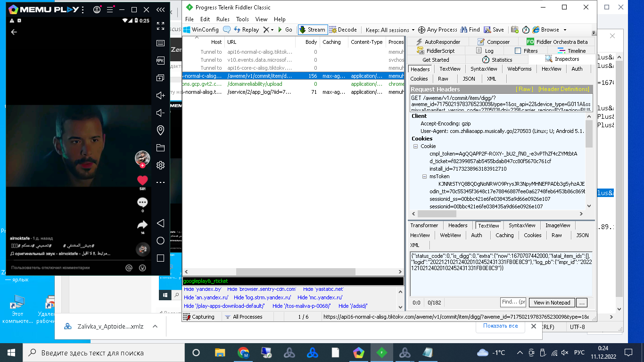The width and height of the screenshot is (644, 362).
Task: Switch to the AutoResponder tab
Action: tap(438, 42)
